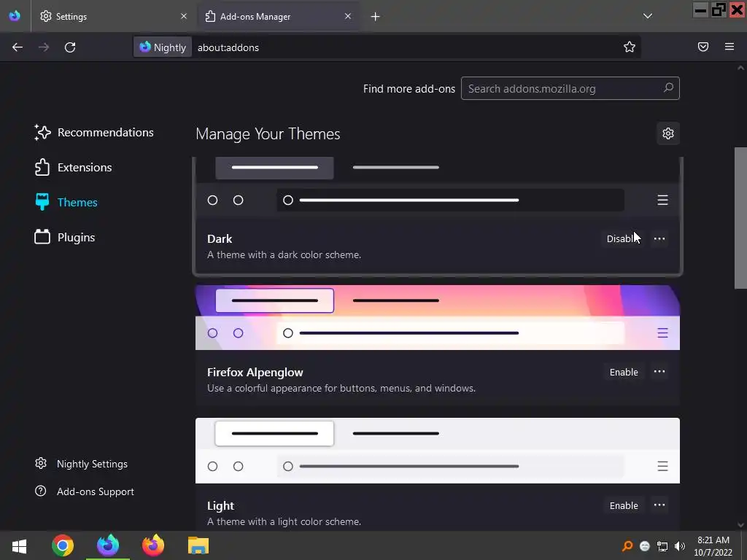Image resolution: width=747 pixels, height=560 pixels.
Task: Open tools for all add-ons gear
Action: (x=668, y=134)
